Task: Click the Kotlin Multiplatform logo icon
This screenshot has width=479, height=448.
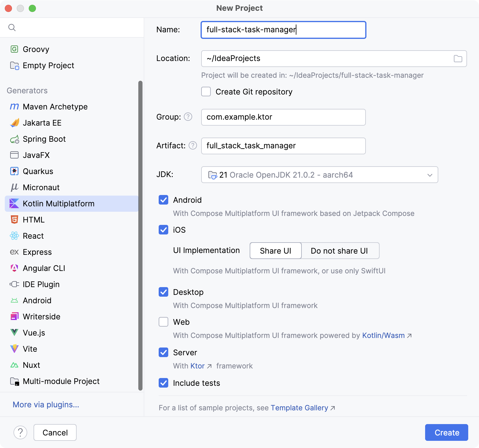Action: point(14,203)
